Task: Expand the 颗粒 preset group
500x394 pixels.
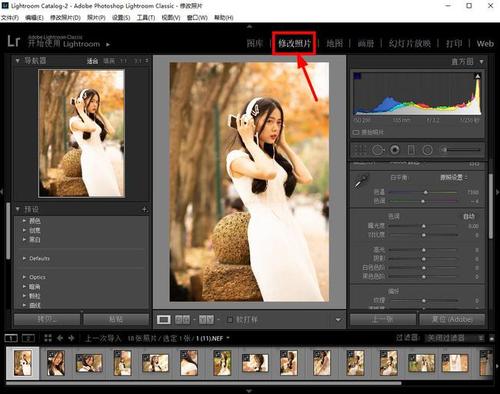Action: [x=24, y=296]
